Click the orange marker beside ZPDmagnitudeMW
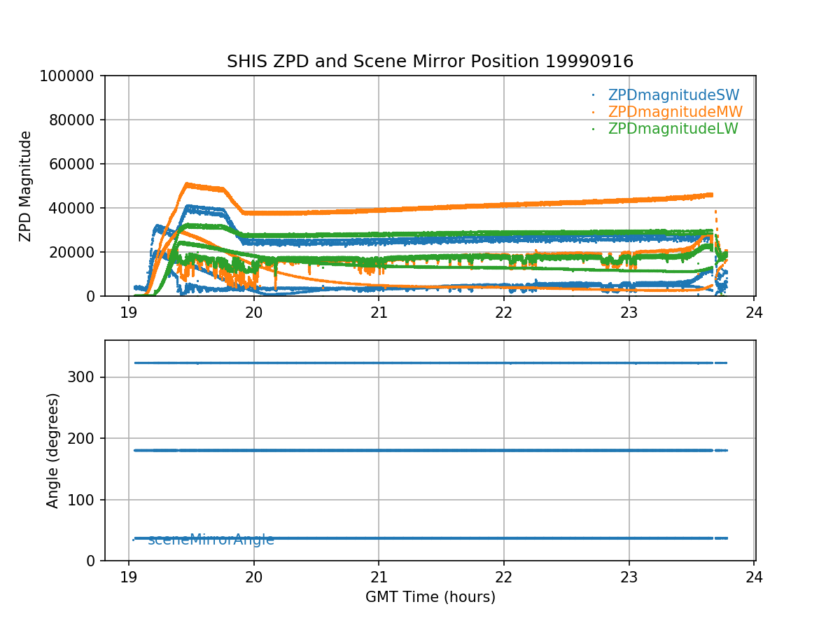Viewport: 840px width, 630px height. [x=593, y=112]
